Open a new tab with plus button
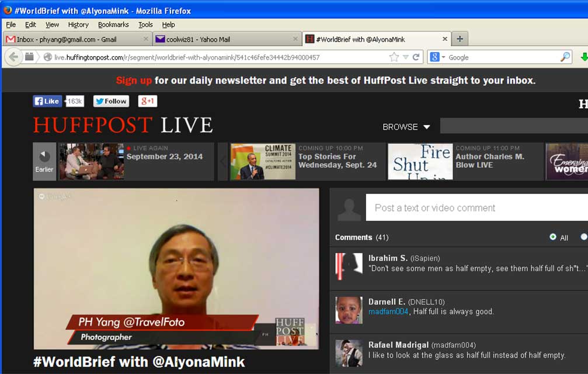This screenshot has width=588, height=374. point(460,39)
